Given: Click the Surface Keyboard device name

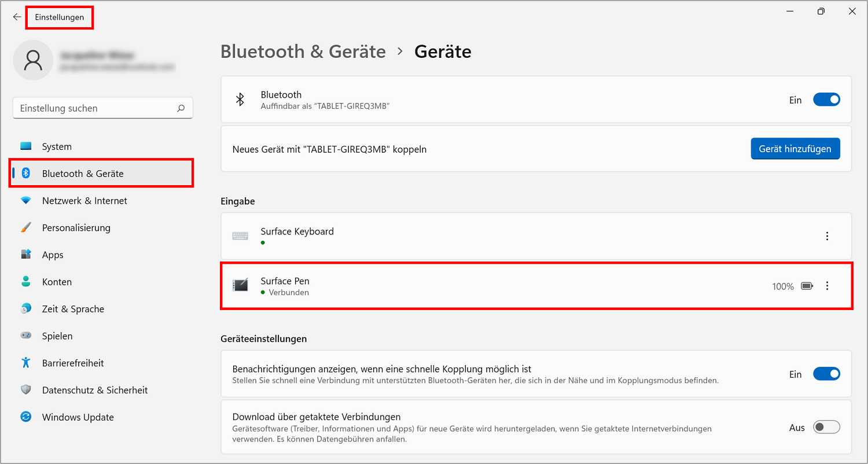Looking at the screenshot, I should pyautogui.click(x=297, y=231).
